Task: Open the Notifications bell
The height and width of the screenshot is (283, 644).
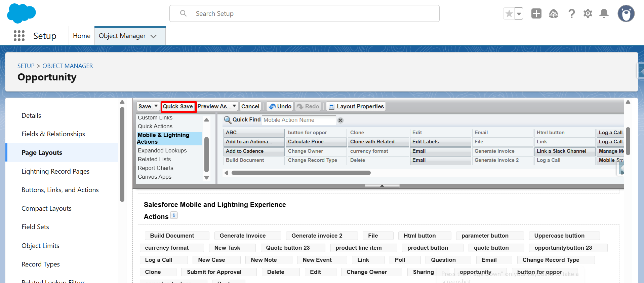Action: (604, 14)
